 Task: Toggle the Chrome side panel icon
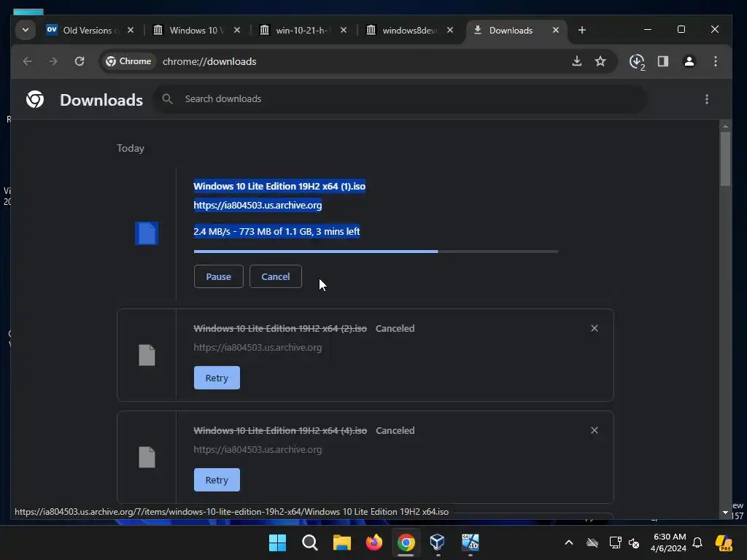tap(663, 61)
